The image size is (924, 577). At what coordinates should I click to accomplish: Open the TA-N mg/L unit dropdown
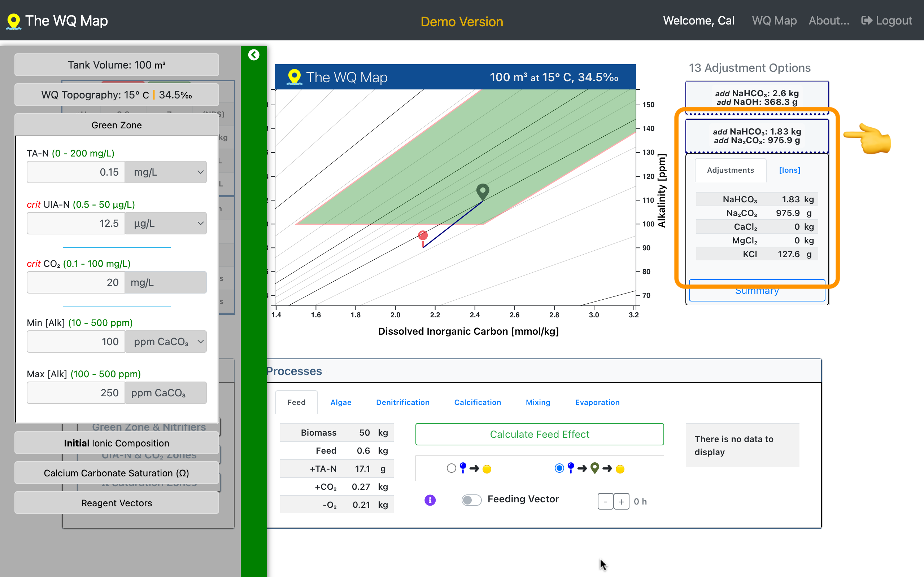[x=166, y=172]
